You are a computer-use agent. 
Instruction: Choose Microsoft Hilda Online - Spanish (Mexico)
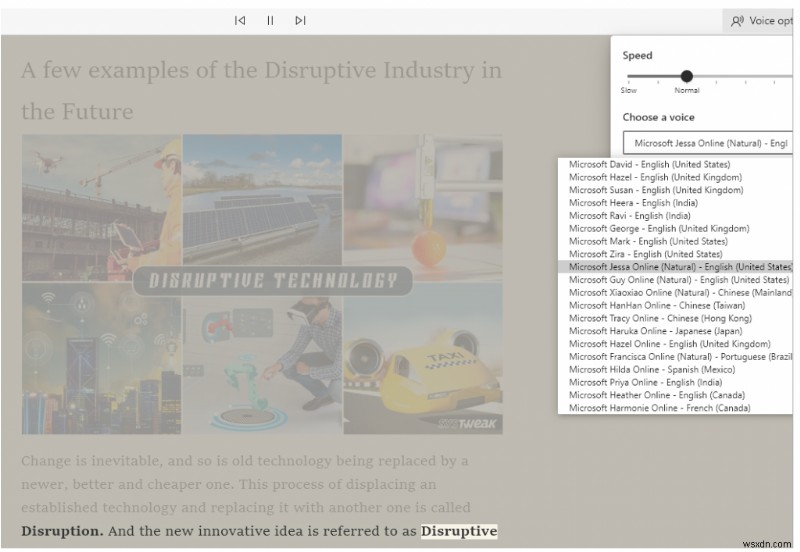click(676, 369)
